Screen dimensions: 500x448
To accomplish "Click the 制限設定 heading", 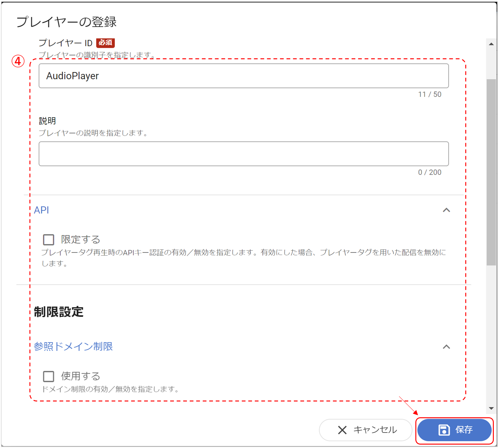I will 59,312.
